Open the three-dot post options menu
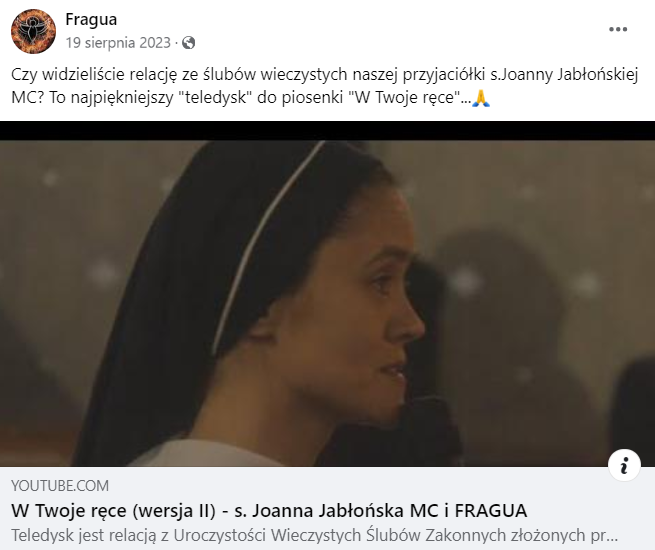 (x=618, y=29)
